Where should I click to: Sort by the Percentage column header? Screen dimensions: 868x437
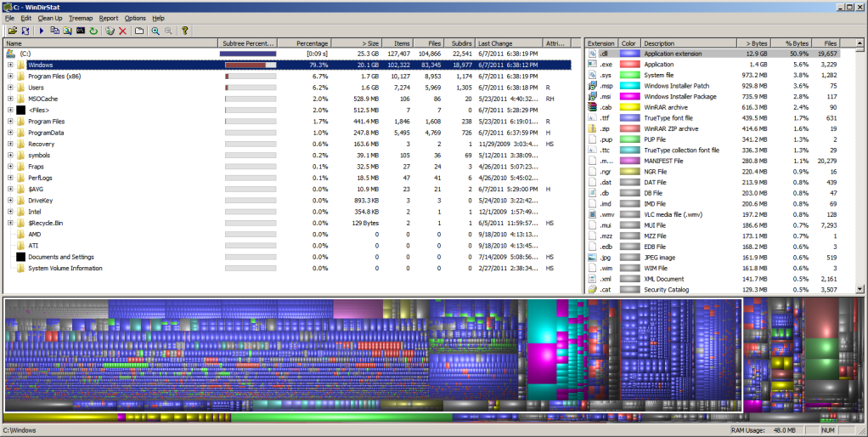(303, 43)
